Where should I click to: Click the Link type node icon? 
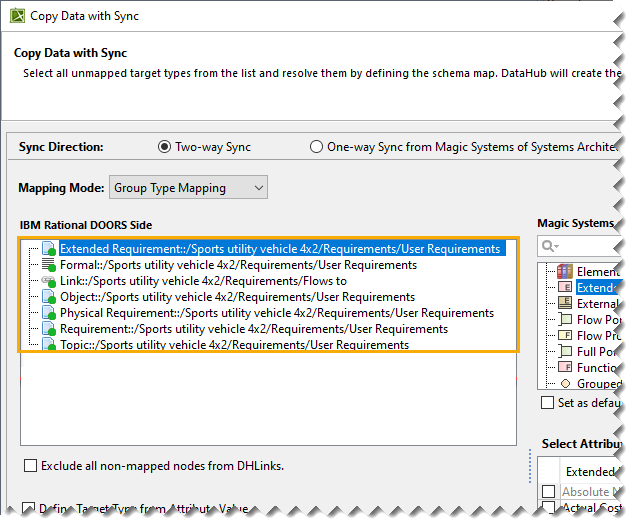pos(47,281)
